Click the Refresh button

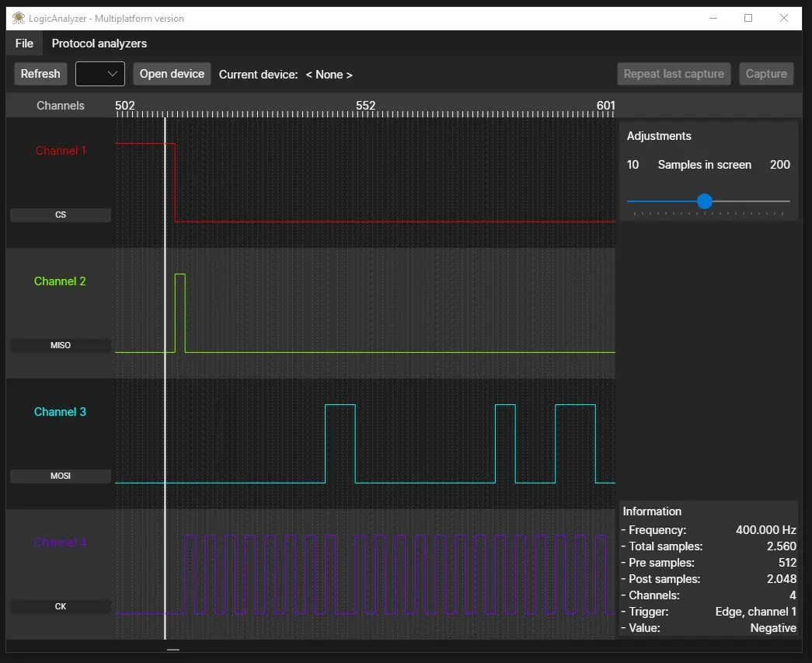pos(40,74)
